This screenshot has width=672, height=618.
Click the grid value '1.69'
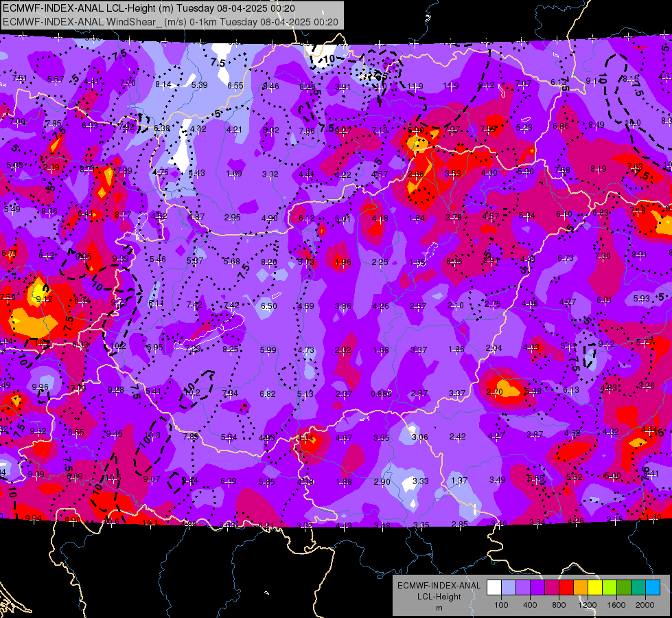[234, 174]
